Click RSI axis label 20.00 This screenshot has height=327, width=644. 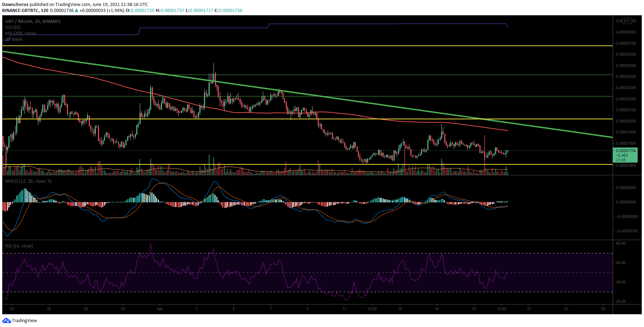coord(621,301)
